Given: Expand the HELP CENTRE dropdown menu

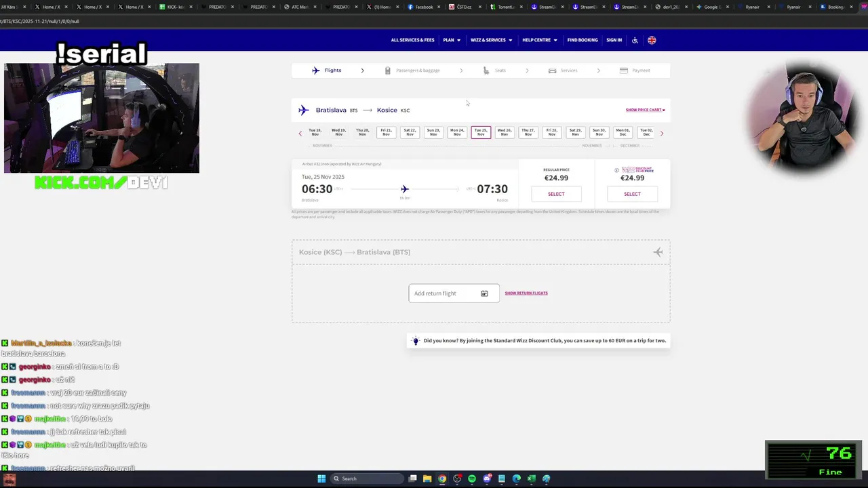Looking at the screenshot, I should 540,40.
